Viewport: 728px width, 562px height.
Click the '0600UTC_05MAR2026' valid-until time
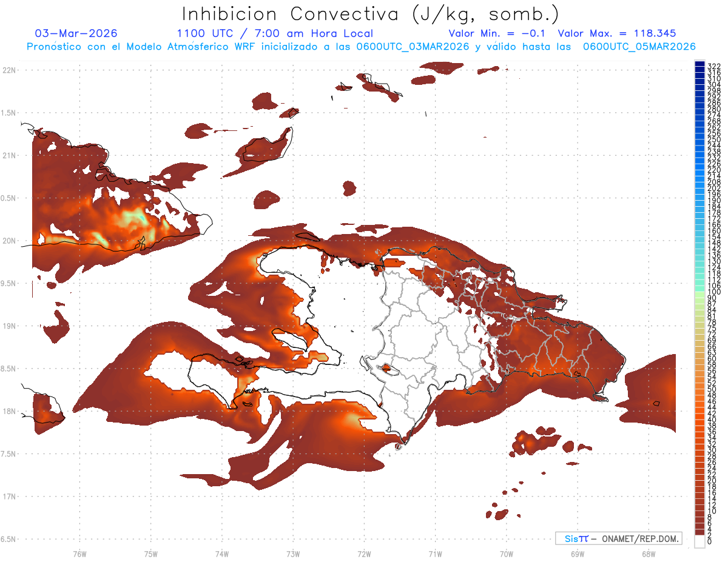click(x=639, y=47)
